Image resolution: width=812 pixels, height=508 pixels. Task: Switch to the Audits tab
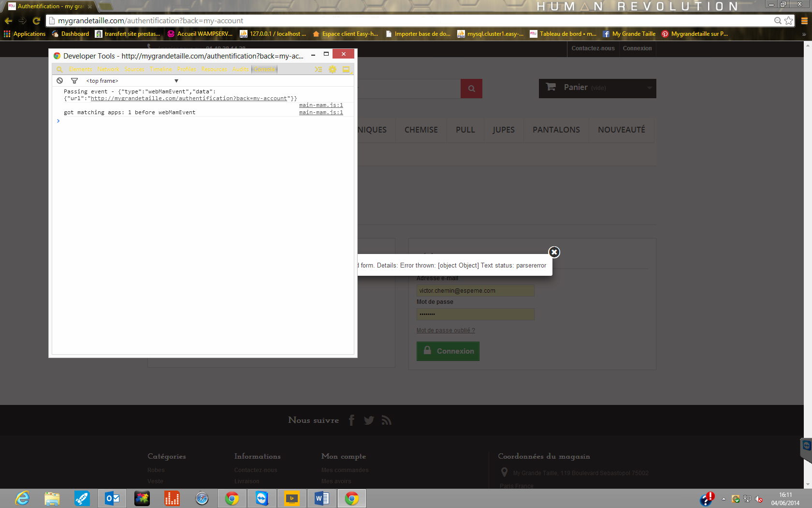pos(240,70)
